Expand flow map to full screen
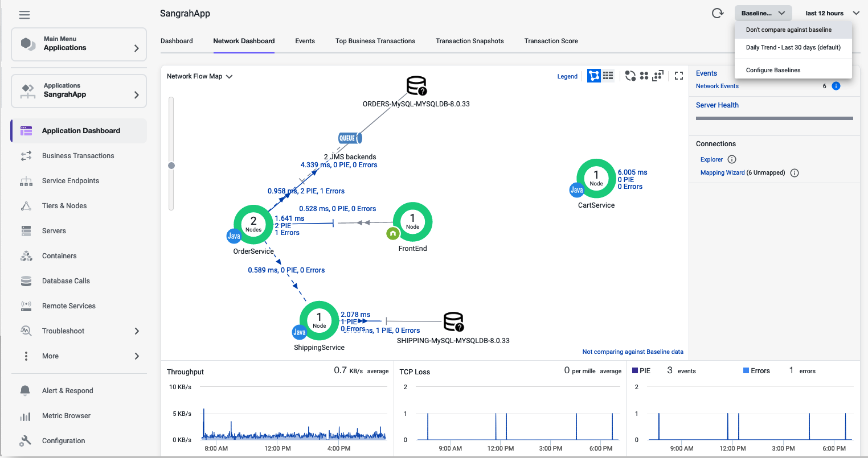This screenshot has width=868, height=458. click(x=679, y=76)
